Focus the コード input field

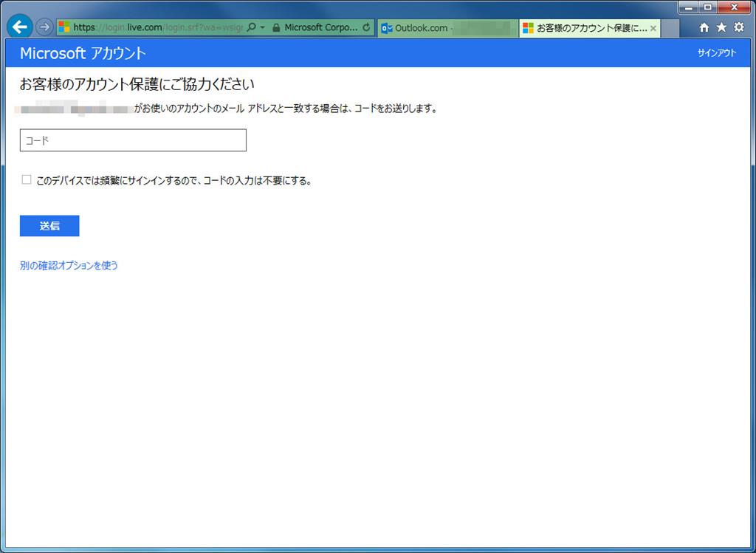pyautogui.click(x=133, y=140)
